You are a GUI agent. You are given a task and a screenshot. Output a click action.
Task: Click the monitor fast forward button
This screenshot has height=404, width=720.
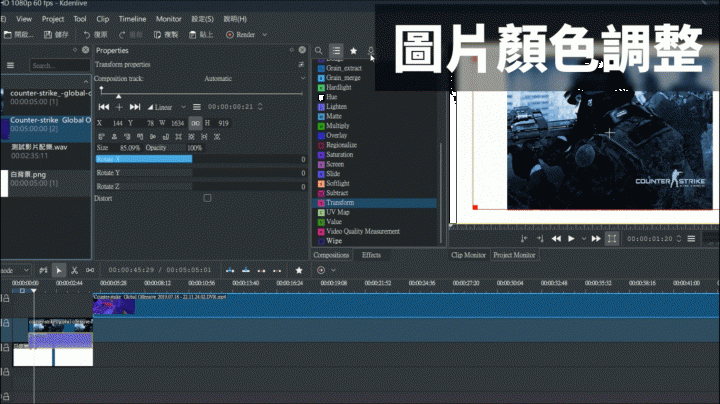[x=596, y=239]
